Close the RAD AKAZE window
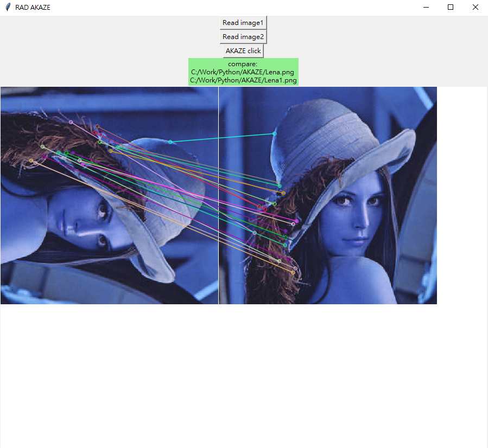The image size is (488, 448). click(475, 7)
